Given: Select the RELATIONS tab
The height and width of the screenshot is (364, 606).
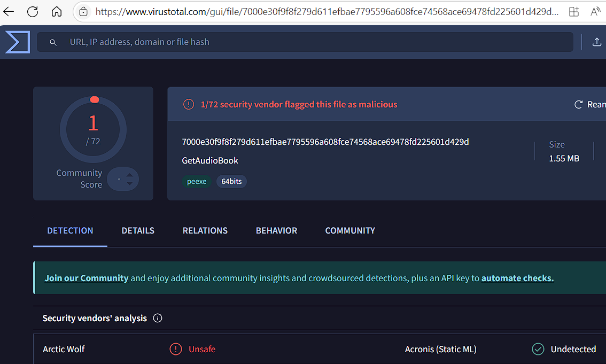Looking at the screenshot, I should pos(205,230).
